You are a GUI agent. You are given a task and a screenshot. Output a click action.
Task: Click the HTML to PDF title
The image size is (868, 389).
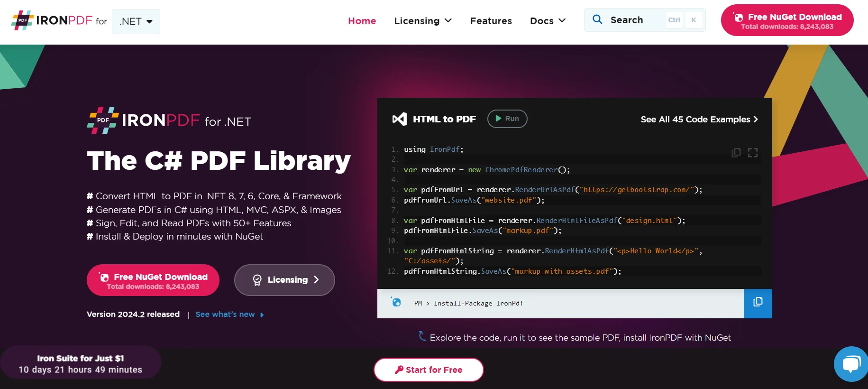(444, 119)
